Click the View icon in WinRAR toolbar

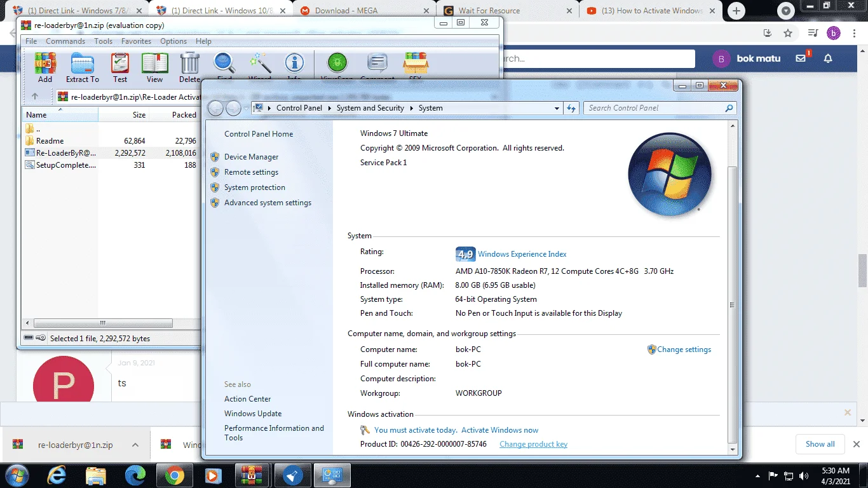click(x=155, y=67)
